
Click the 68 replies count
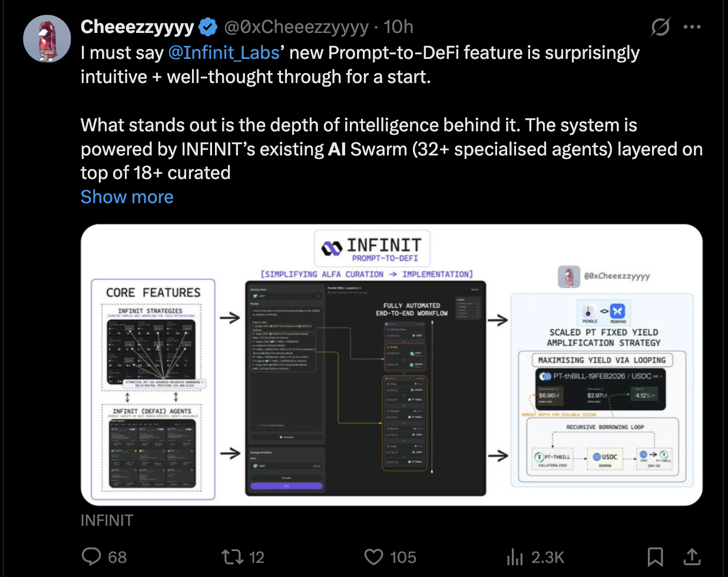[117, 557]
